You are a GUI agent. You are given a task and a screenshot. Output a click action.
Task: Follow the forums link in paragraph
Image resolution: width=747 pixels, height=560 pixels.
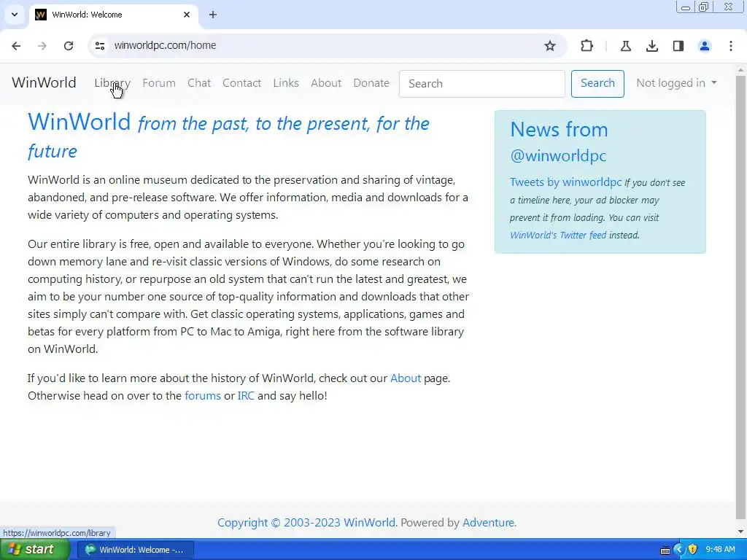click(203, 396)
